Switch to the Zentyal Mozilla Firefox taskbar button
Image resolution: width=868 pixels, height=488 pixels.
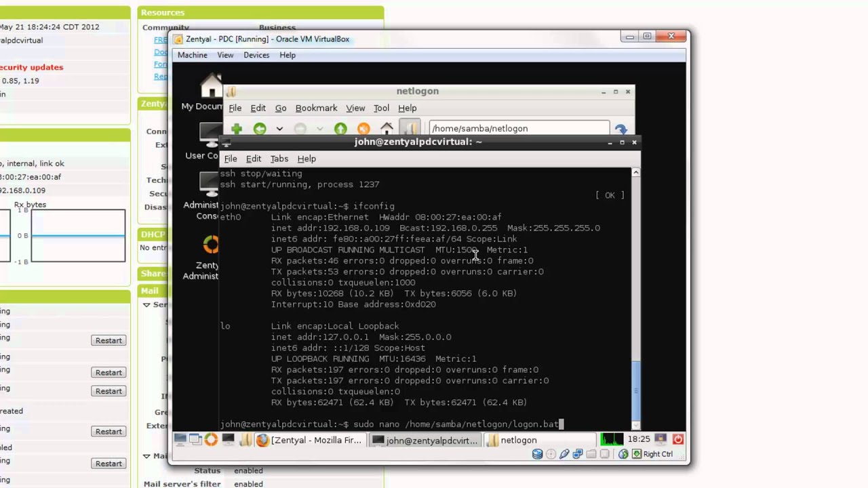pos(310,440)
